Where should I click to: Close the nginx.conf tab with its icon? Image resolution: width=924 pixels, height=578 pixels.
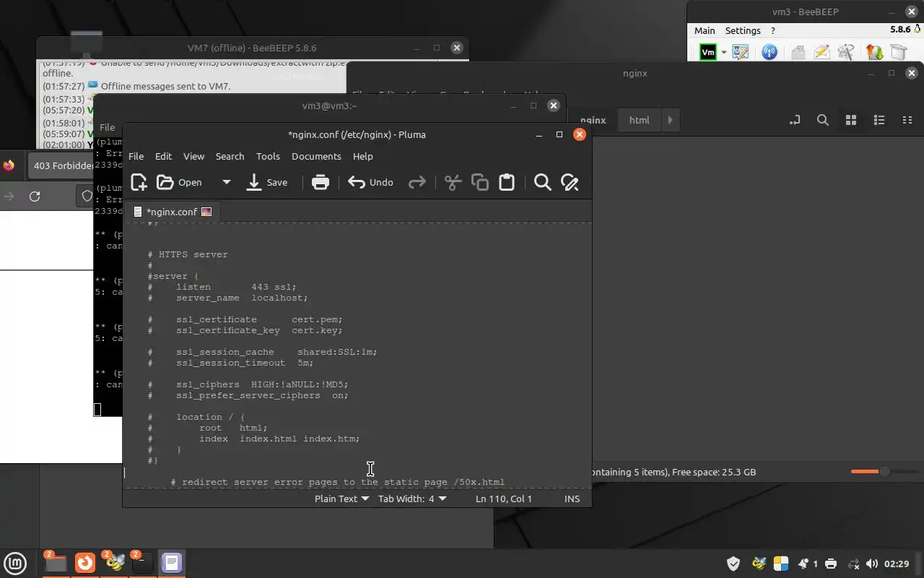tap(206, 212)
